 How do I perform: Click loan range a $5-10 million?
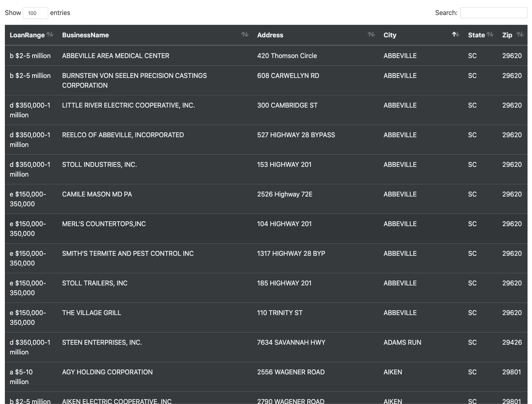(21, 377)
